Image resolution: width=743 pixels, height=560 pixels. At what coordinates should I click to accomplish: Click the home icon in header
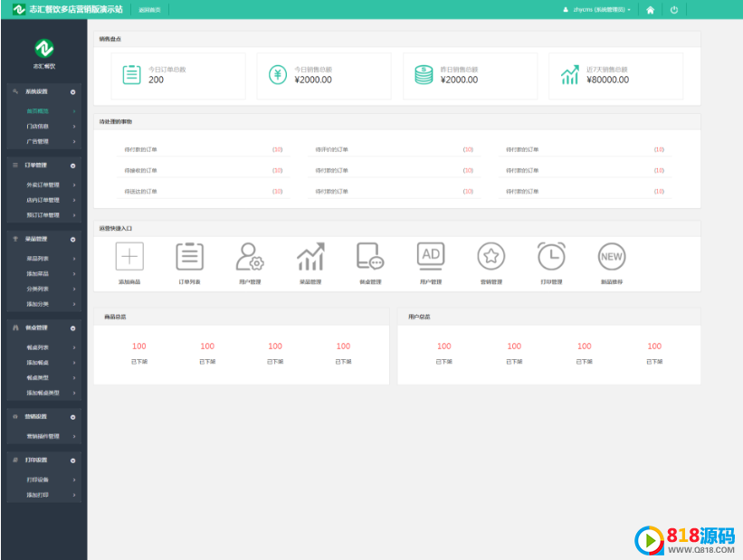(650, 10)
